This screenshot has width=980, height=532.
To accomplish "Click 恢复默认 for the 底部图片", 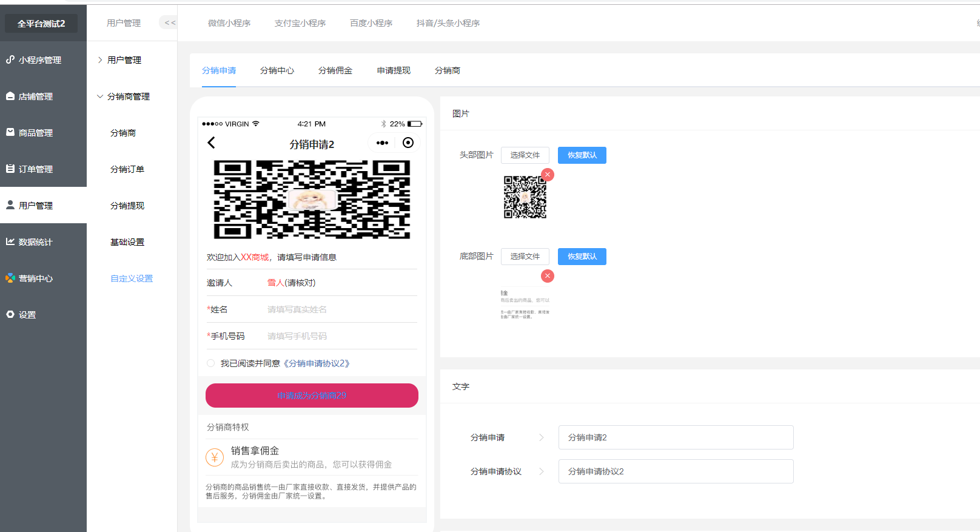I will pyautogui.click(x=582, y=257).
